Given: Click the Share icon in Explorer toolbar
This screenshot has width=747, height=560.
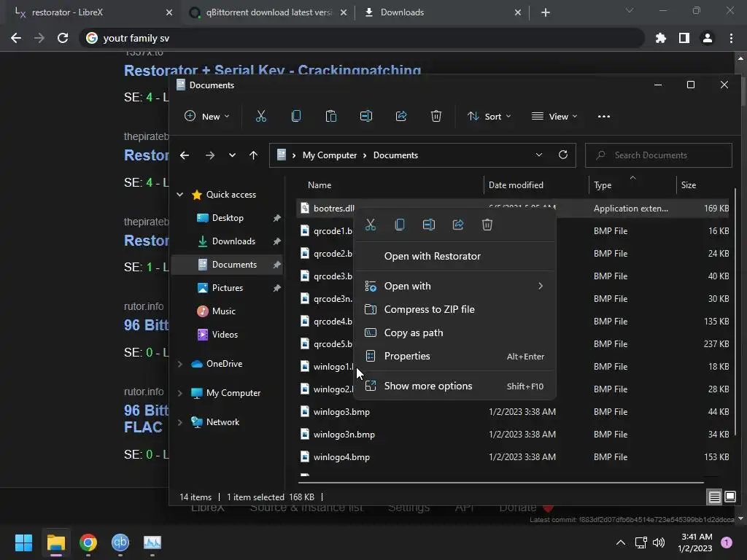Looking at the screenshot, I should pos(401,116).
